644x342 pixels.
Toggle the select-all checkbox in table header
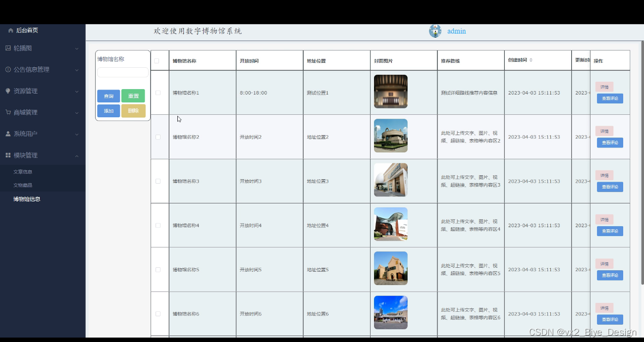[x=157, y=61]
